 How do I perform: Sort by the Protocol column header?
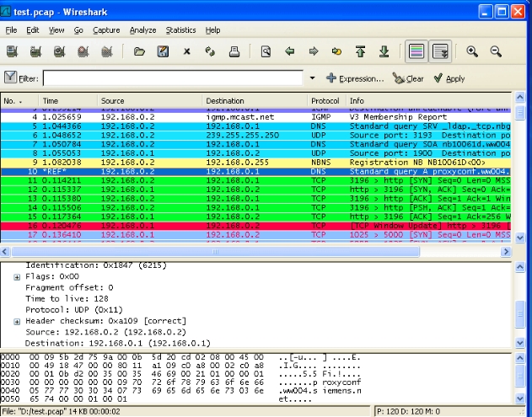coord(326,101)
